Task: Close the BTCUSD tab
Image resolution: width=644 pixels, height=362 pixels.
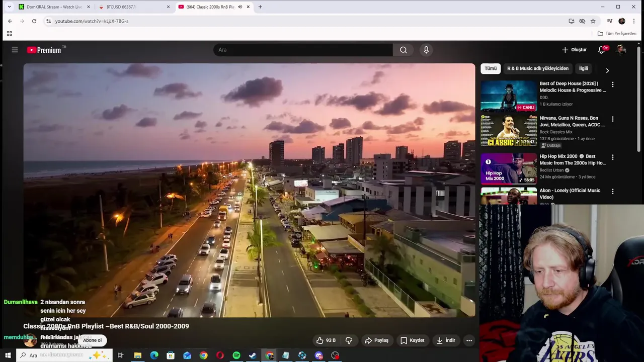Action: (x=168, y=7)
